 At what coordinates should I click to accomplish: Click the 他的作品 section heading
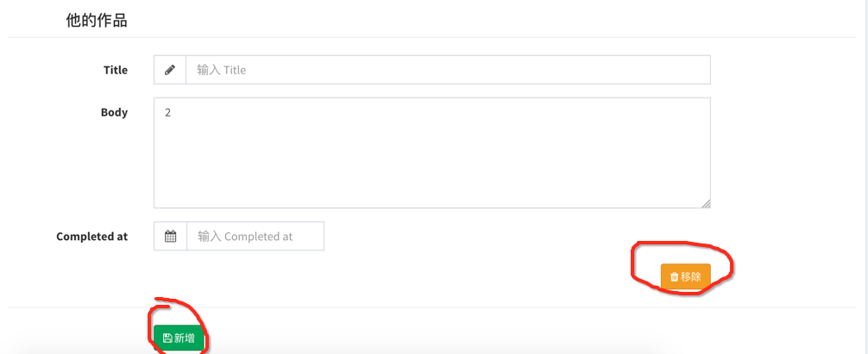[x=97, y=21]
